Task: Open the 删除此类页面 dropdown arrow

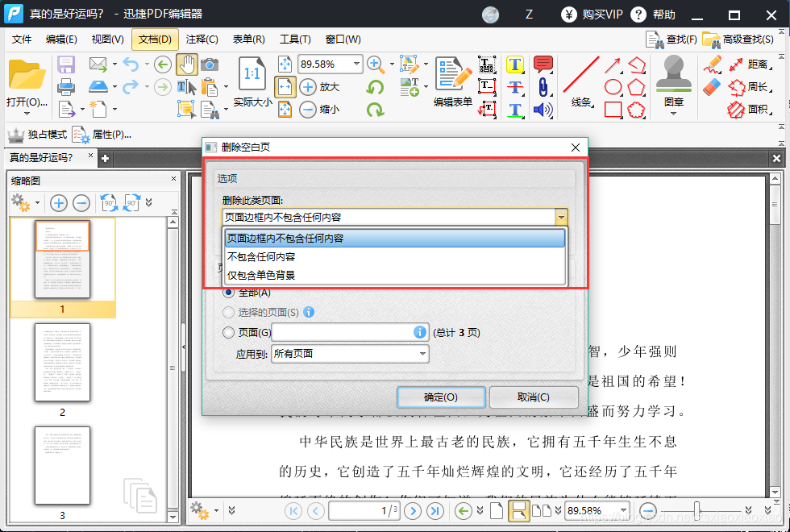Action: pyautogui.click(x=561, y=218)
